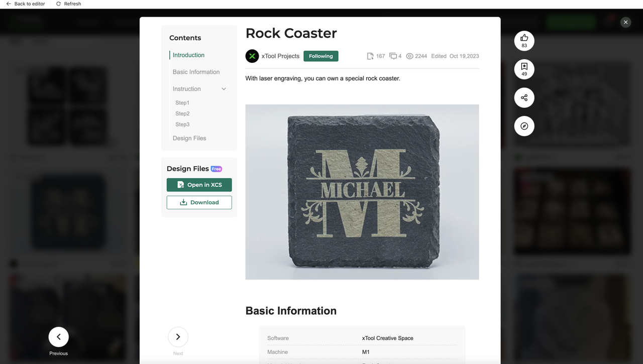Screen dimensions: 643x364
Task: Click the comments icon showing 4
Action: [x=393, y=56]
